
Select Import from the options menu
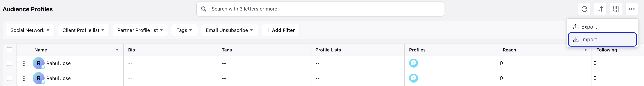(602, 39)
